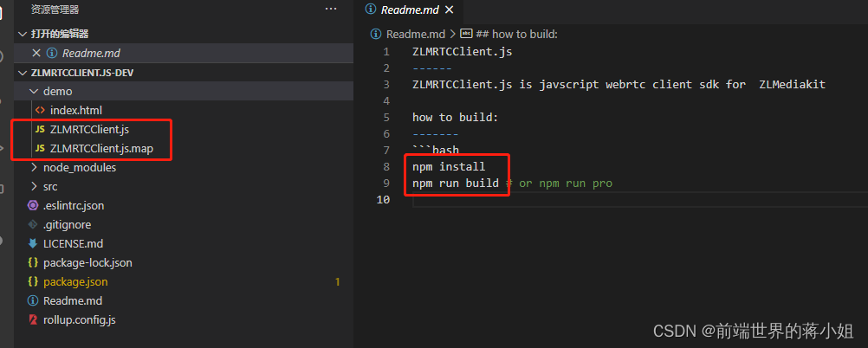Expand the node_modules folder
Viewport: 868px width, 348px height.
(34, 167)
